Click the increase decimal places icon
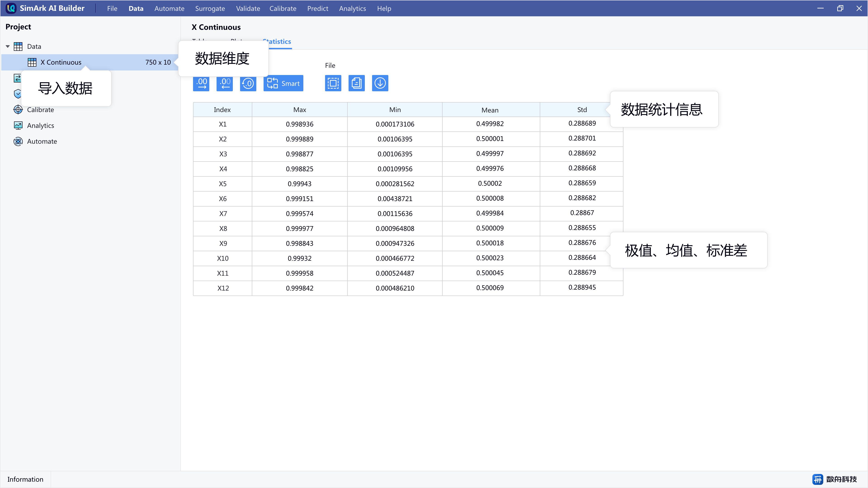The width and height of the screenshot is (868, 488). click(x=201, y=83)
